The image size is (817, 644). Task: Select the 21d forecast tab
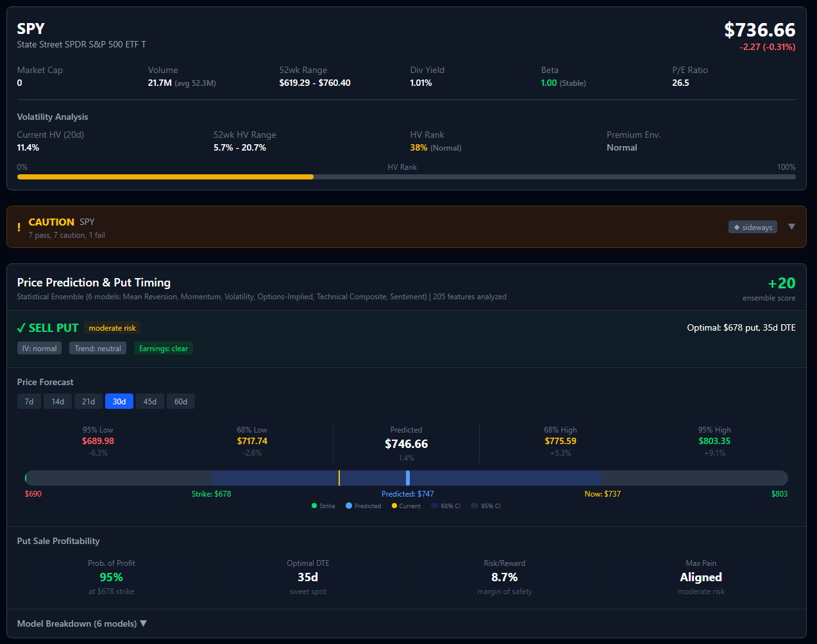click(88, 401)
